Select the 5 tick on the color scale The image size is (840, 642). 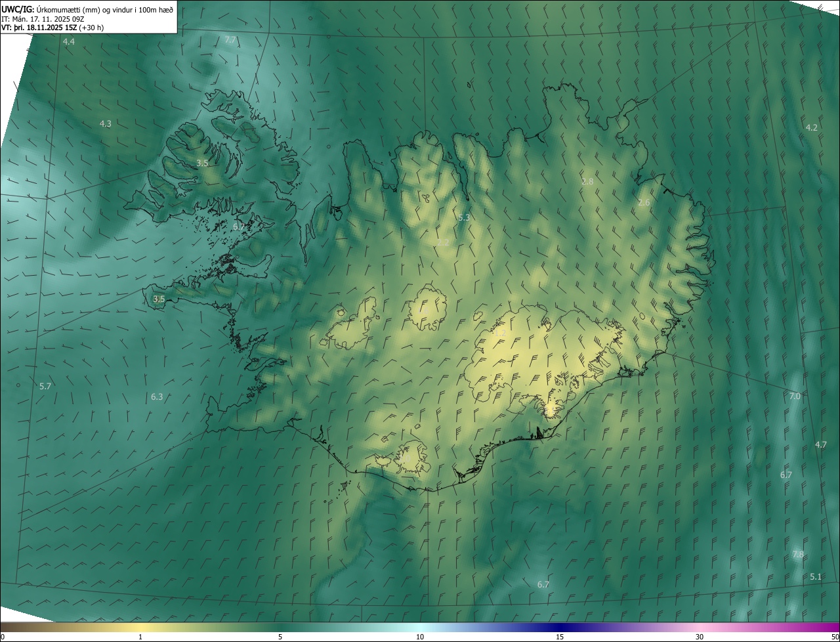(280, 637)
